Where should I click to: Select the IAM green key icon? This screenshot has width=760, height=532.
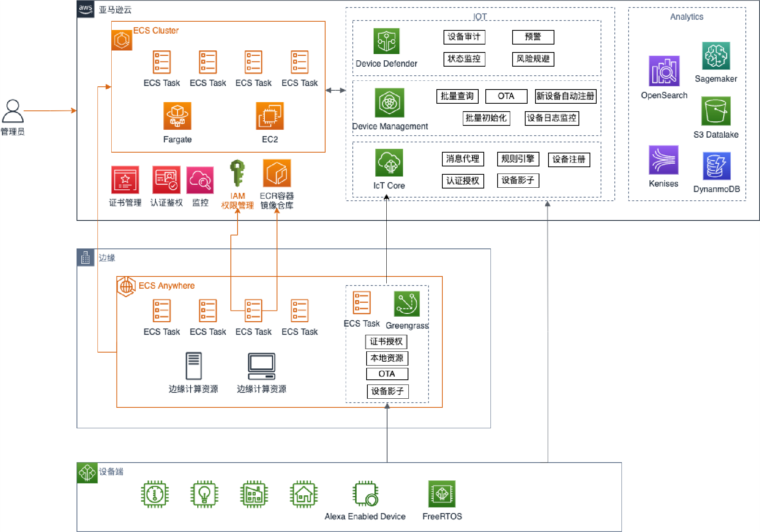pos(238,173)
